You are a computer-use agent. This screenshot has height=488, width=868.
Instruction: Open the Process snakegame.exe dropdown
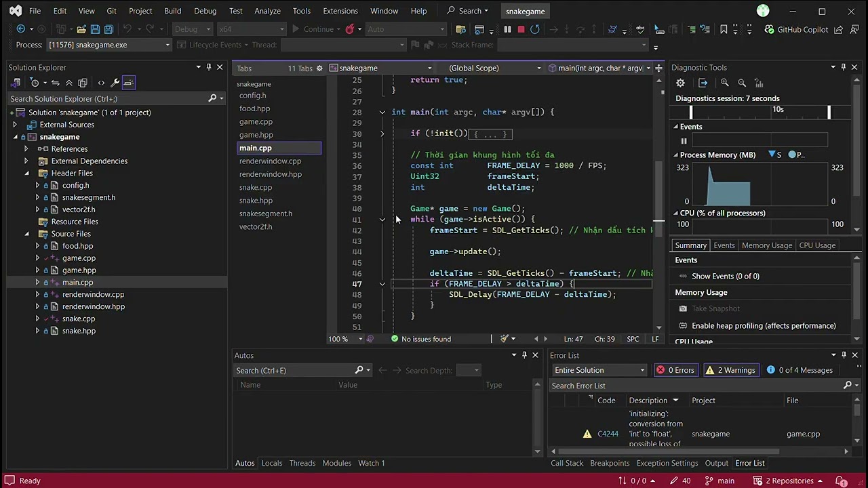point(108,45)
